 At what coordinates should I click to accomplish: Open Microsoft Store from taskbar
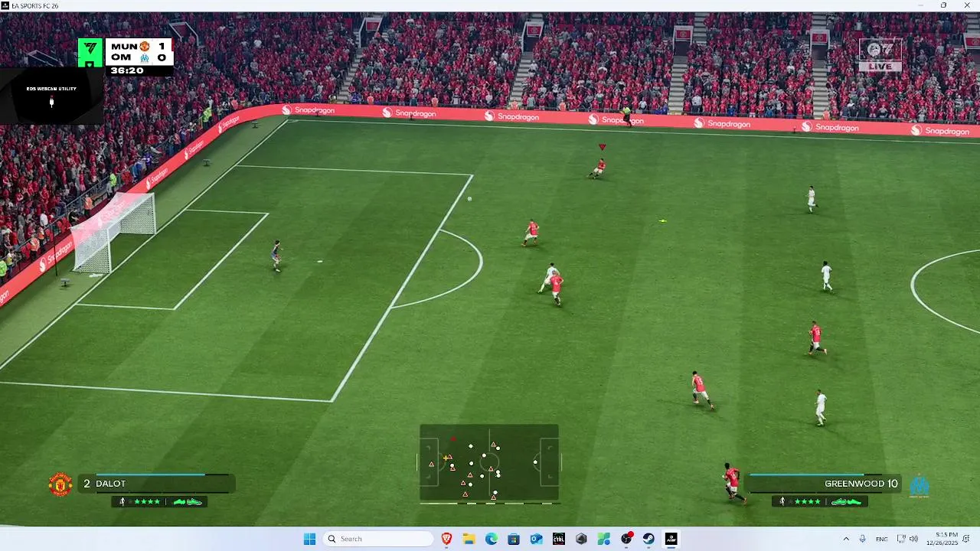tap(514, 539)
